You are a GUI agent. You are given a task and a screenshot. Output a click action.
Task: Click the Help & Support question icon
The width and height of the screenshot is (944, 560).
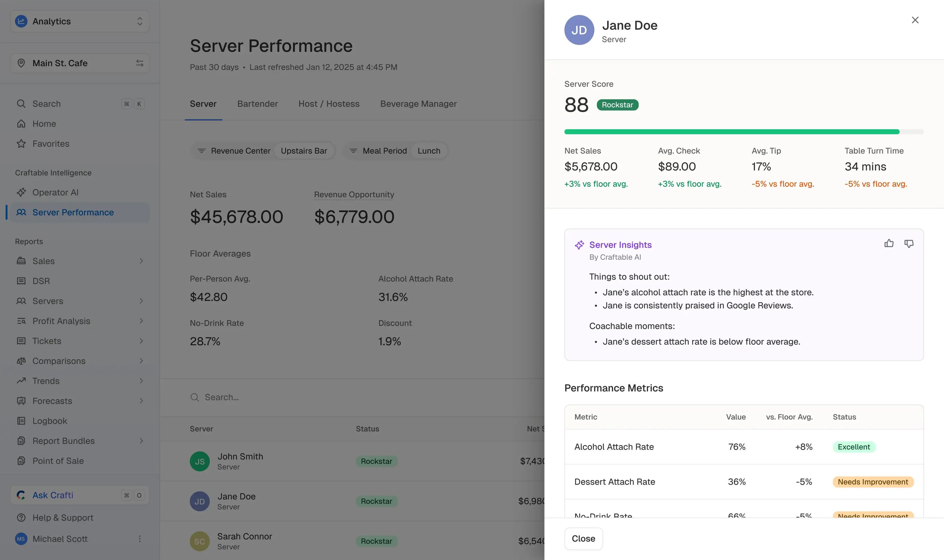[x=21, y=518]
